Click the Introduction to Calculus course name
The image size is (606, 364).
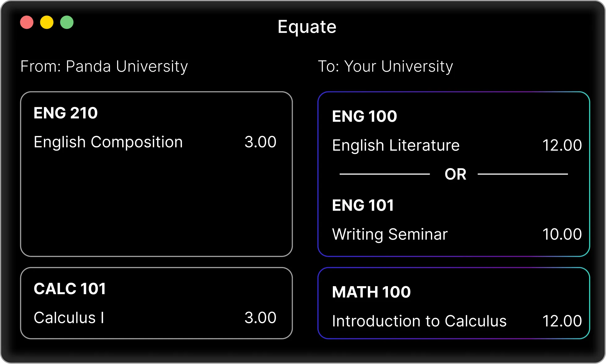(419, 321)
